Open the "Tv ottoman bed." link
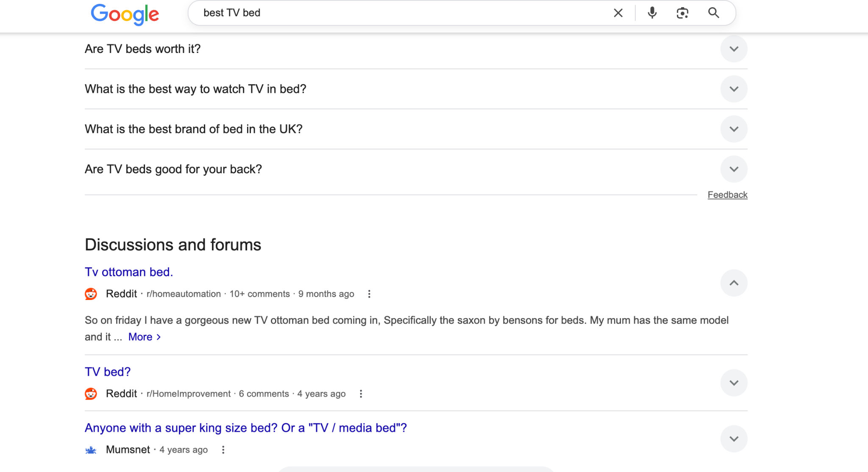The height and width of the screenshot is (472, 868). click(x=129, y=272)
